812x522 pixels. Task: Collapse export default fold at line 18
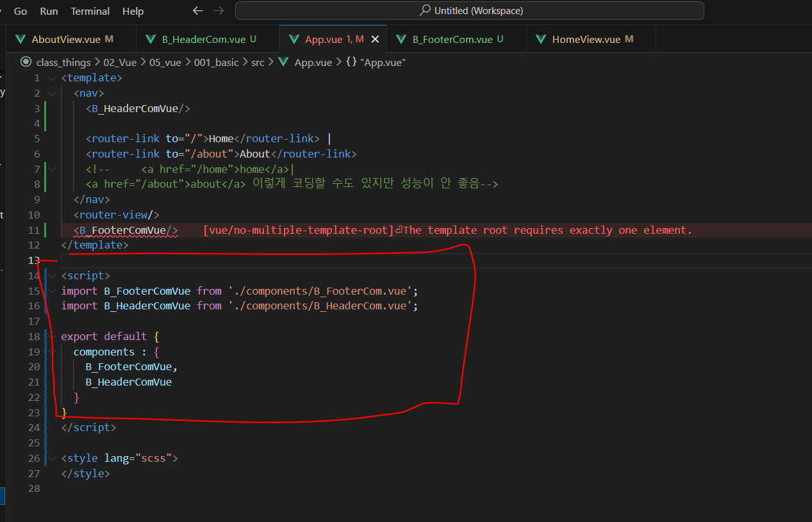[x=51, y=336]
